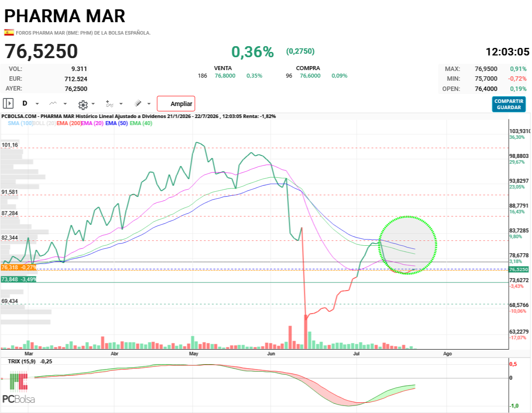This screenshot has height=413, width=532.
Task: Click the COMPRA price 76,6000
Action: [x=310, y=76]
